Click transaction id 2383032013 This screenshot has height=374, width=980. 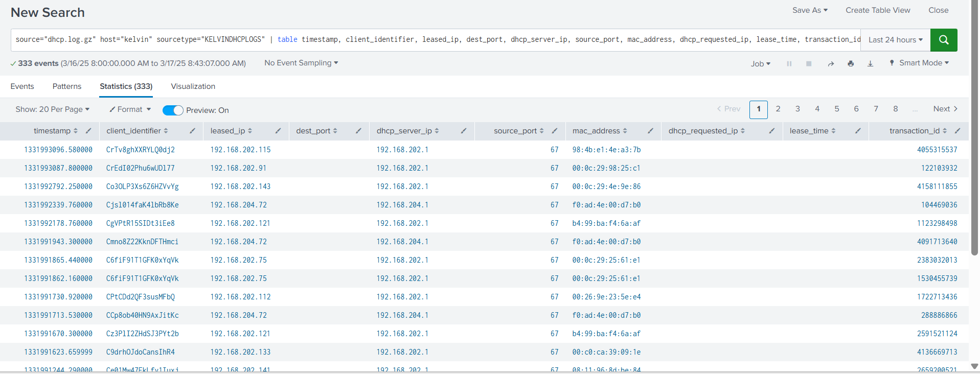click(x=937, y=260)
